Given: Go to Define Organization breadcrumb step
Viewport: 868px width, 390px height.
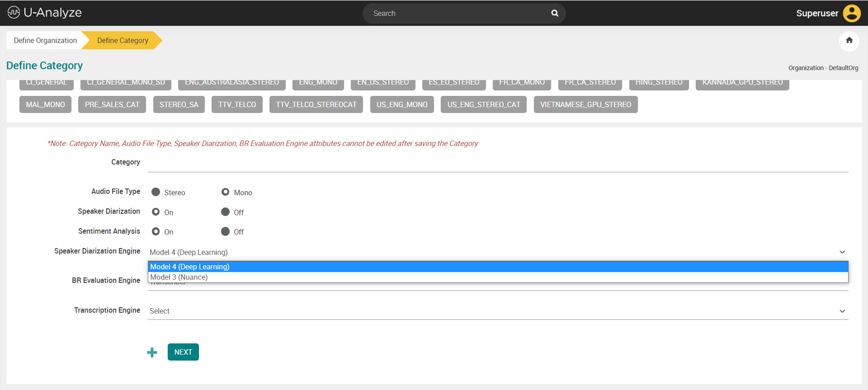Looking at the screenshot, I should [45, 41].
